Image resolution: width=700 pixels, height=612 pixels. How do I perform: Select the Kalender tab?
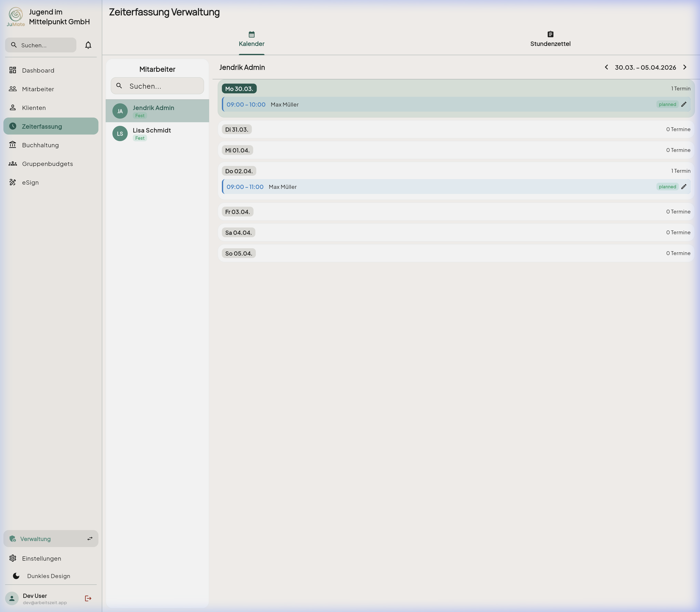tap(252, 39)
